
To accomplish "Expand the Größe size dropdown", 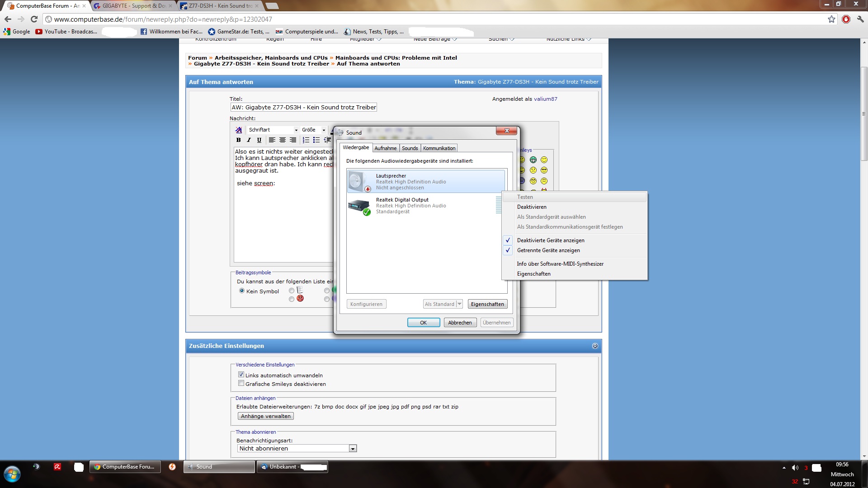I will pos(313,130).
